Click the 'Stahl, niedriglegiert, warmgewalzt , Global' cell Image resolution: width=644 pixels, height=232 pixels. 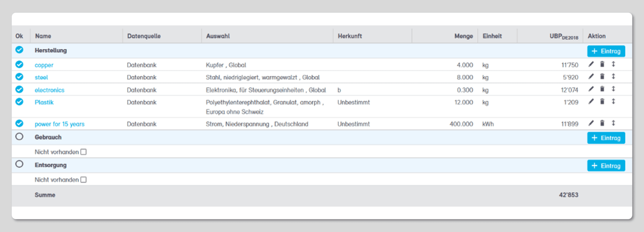point(263,77)
